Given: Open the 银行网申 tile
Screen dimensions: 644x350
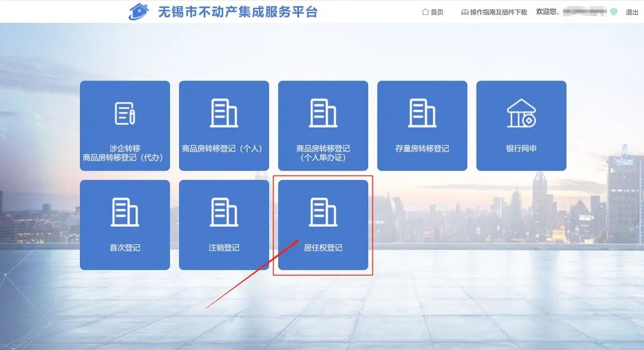Looking at the screenshot, I should click(x=521, y=126).
